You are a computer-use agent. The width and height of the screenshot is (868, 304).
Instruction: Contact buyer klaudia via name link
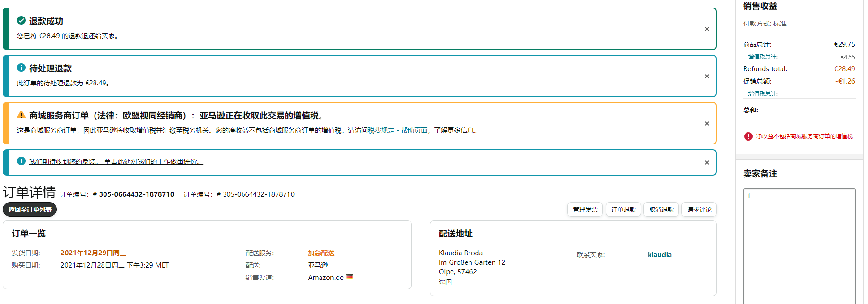tap(660, 255)
